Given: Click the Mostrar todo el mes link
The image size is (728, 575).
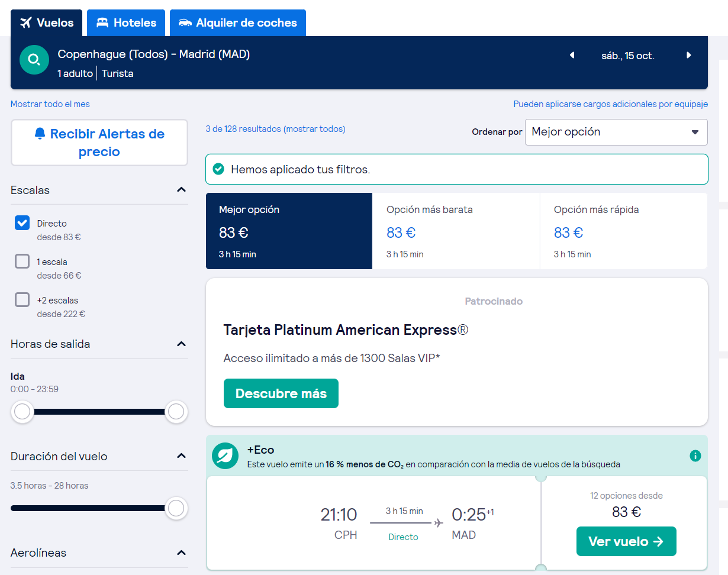Looking at the screenshot, I should 50,104.
